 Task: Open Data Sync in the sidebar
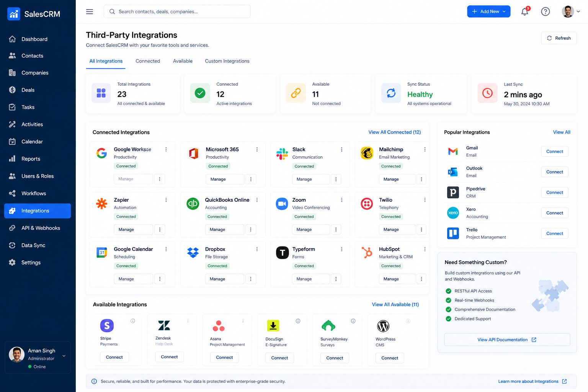click(x=38, y=245)
